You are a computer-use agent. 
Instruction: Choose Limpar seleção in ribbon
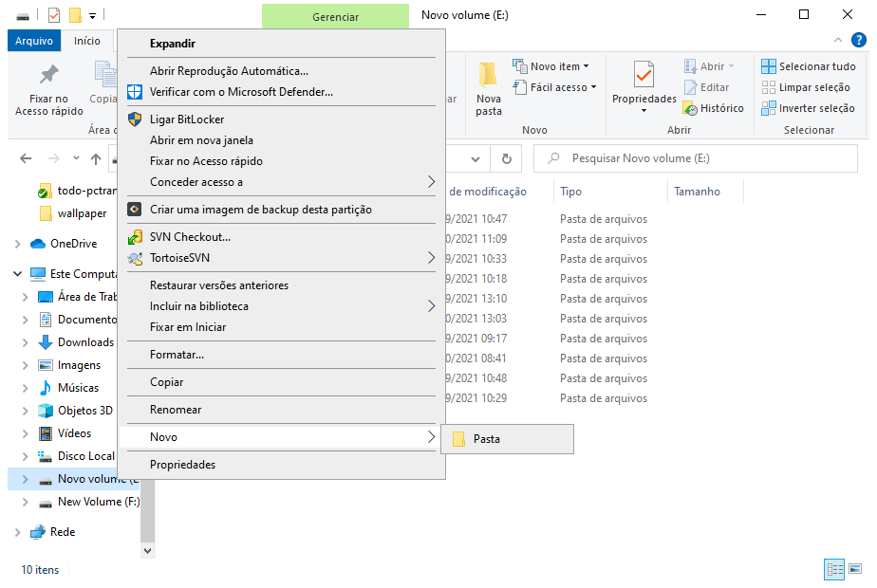(x=808, y=87)
